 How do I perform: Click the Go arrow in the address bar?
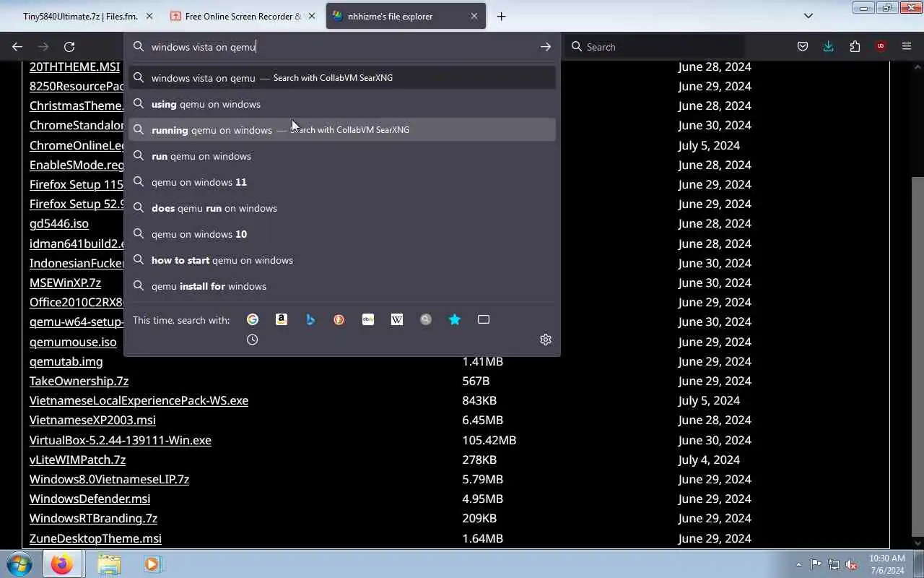click(x=546, y=47)
